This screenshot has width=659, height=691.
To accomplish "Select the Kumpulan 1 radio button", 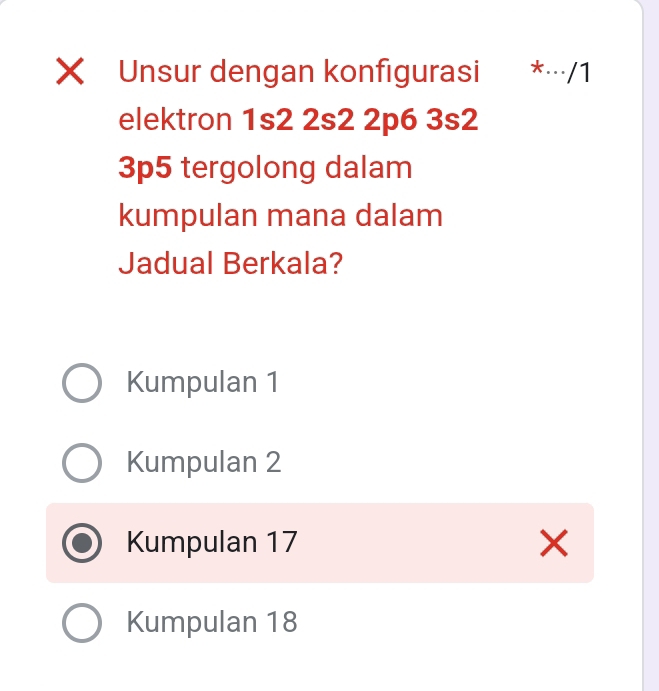I will [x=82, y=383].
